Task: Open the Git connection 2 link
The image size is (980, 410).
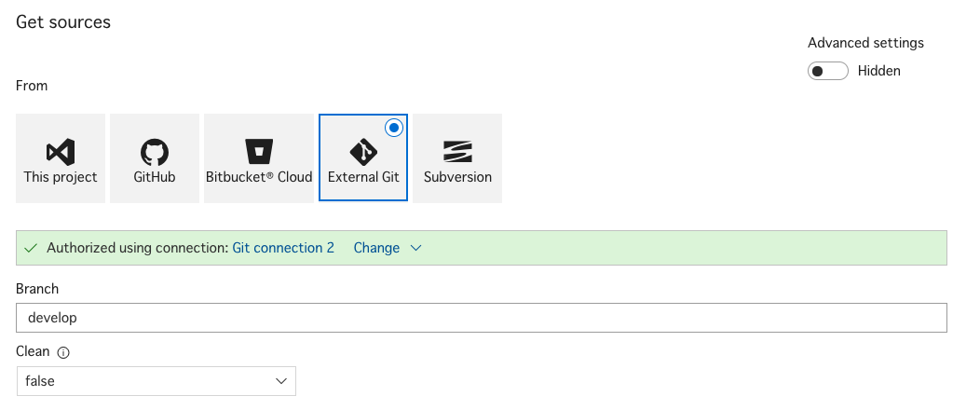Action: click(x=283, y=248)
